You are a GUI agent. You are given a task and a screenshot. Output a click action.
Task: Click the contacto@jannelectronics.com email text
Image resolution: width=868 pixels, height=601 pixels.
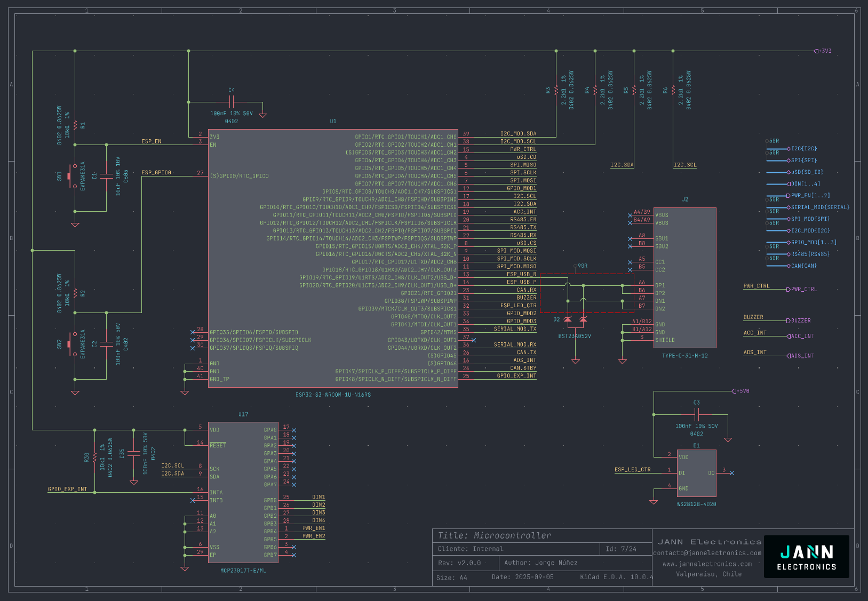pos(707,553)
